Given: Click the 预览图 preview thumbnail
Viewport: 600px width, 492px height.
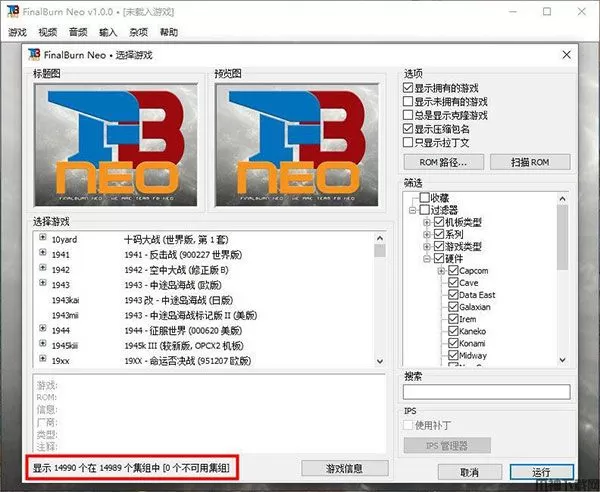Looking at the screenshot, I should point(297,145).
